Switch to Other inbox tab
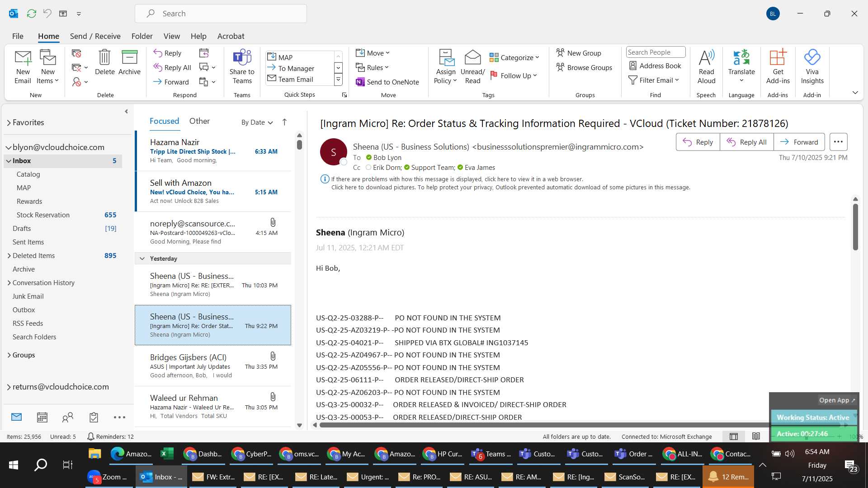Viewport: 868px width, 488px height. [x=199, y=121]
